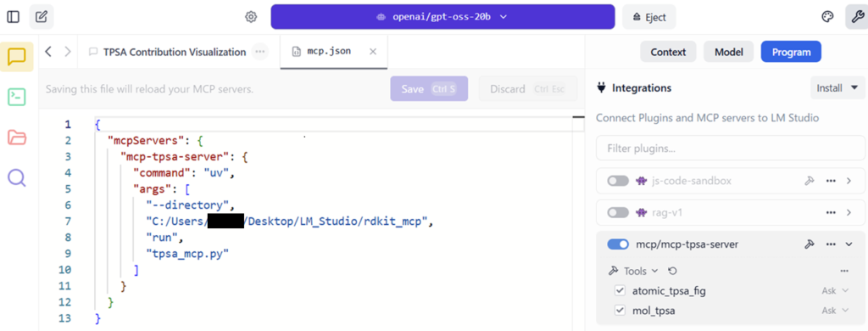Collapse the mcp/mcp-tpsa-server section

point(849,244)
